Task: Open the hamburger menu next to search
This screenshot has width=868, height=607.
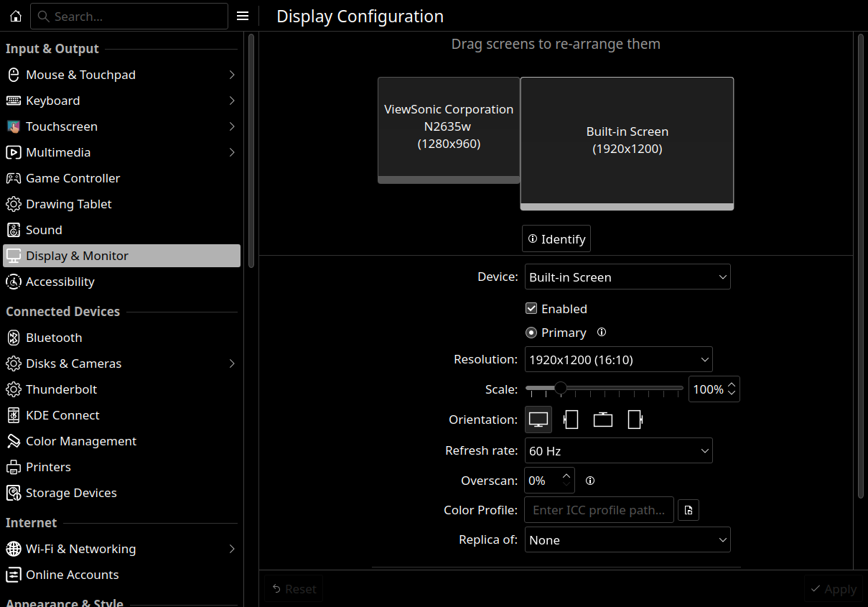Action: point(243,16)
